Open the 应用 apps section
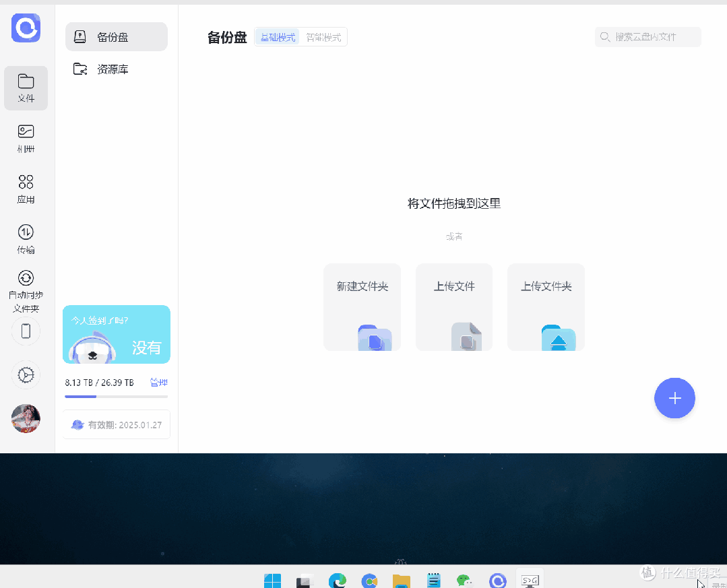The width and height of the screenshot is (727, 588). click(26, 189)
